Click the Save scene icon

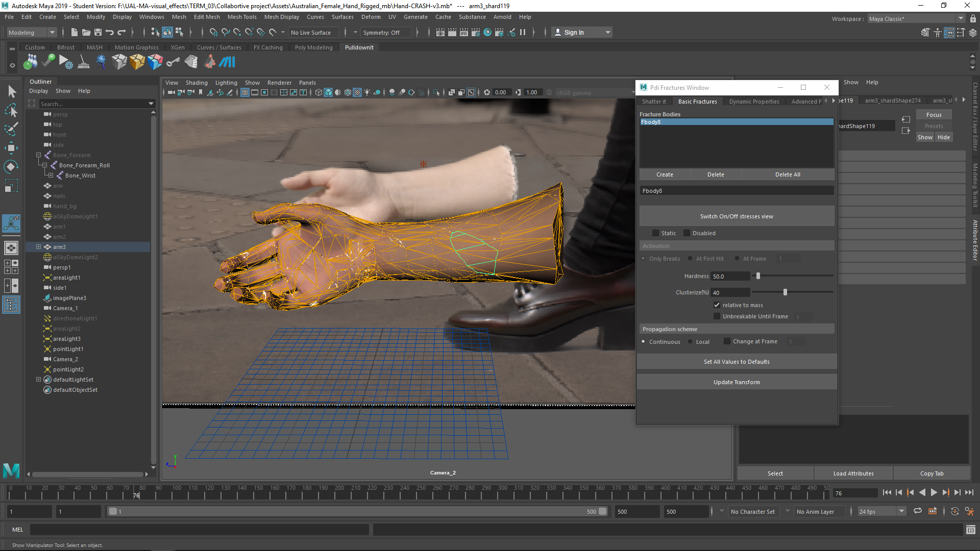98,33
